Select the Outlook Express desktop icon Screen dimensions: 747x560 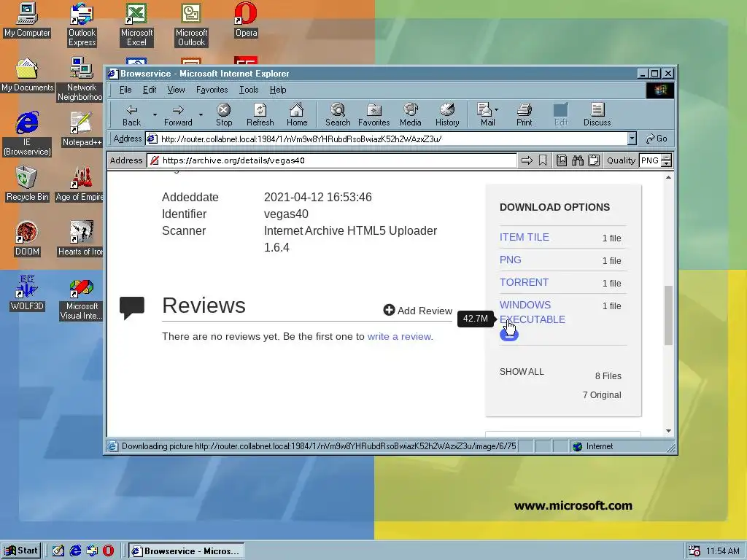point(82,25)
